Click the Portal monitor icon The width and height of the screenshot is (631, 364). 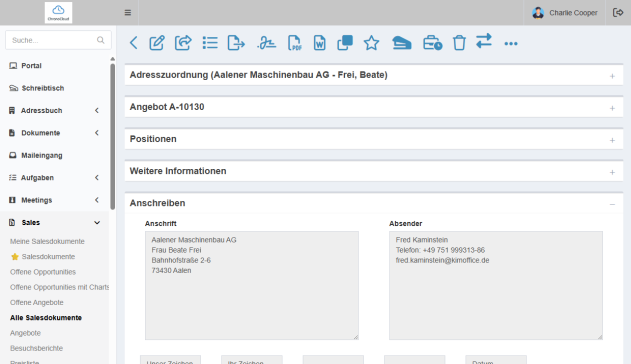pos(13,66)
